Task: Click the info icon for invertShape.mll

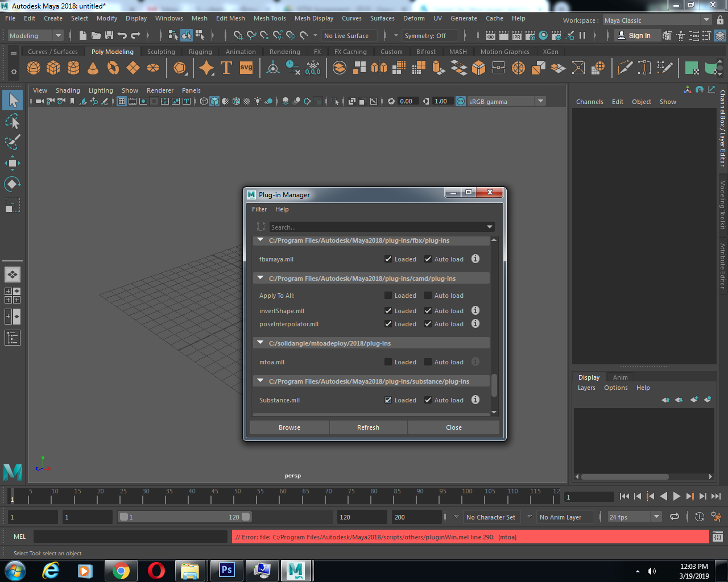Action: pos(475,310)
